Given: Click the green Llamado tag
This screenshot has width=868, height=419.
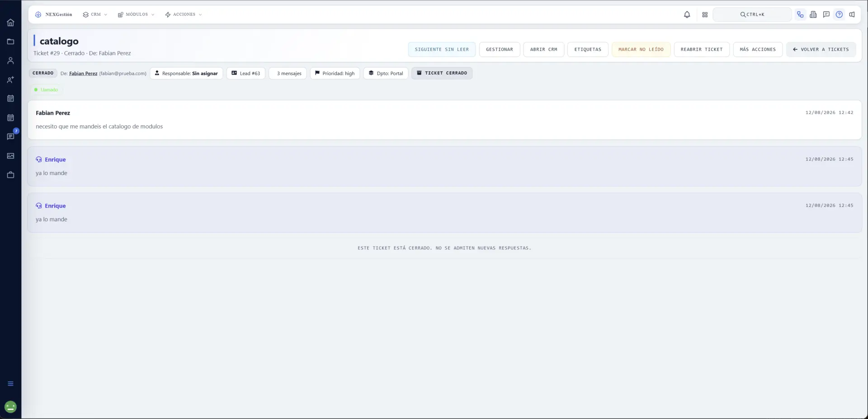Looking at the screenshot, I should (47, 90).
